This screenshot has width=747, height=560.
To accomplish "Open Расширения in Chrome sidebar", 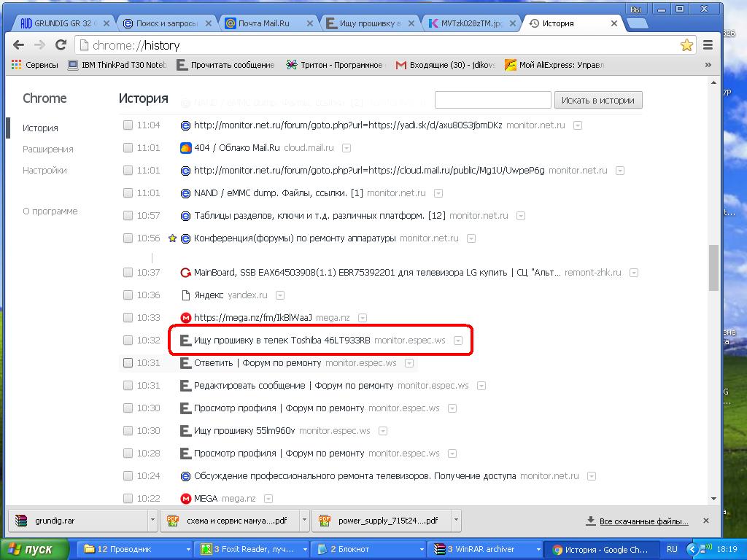I will pos(48,149).
